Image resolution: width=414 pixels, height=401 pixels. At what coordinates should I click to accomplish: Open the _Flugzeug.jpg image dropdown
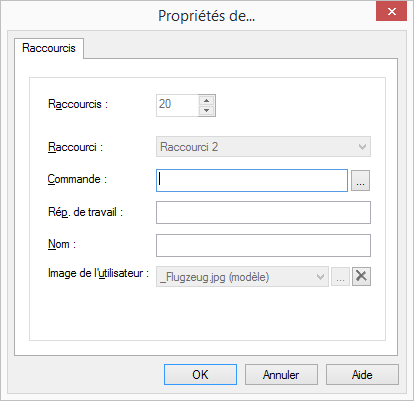tap(242, 276)
